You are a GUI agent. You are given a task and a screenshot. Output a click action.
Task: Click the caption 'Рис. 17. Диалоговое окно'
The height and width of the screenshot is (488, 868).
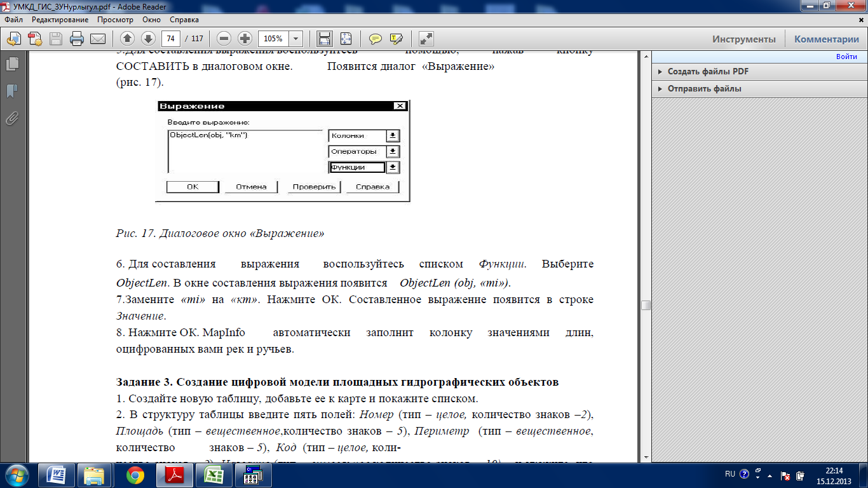[182, 233]
